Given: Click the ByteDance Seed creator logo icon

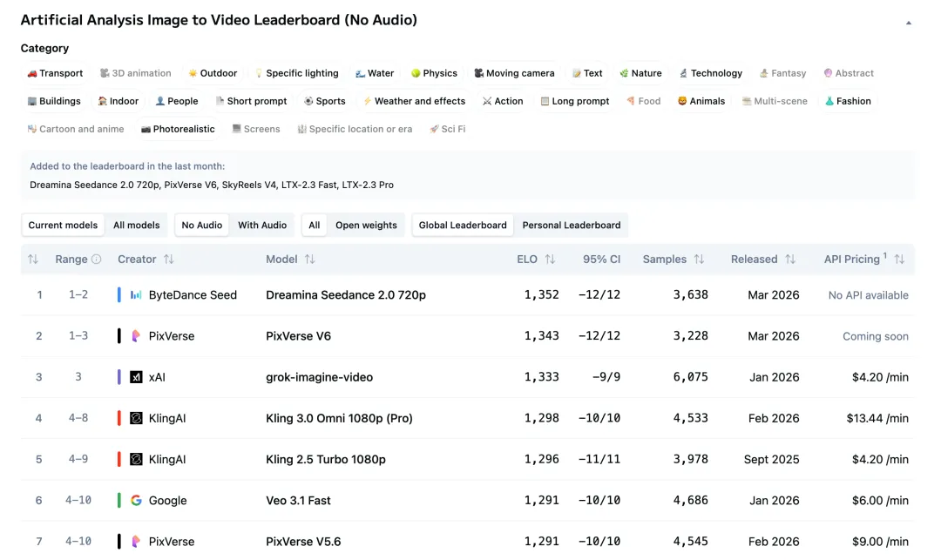Looking at the screenshot, I should (136, 295).
